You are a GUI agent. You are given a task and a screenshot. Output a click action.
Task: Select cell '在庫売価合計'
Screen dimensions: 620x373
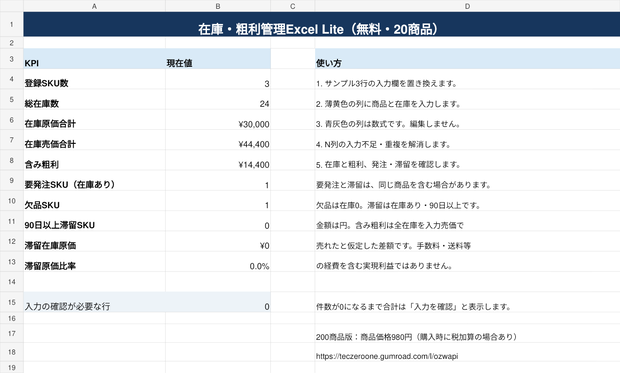click(x=94, y=140)
